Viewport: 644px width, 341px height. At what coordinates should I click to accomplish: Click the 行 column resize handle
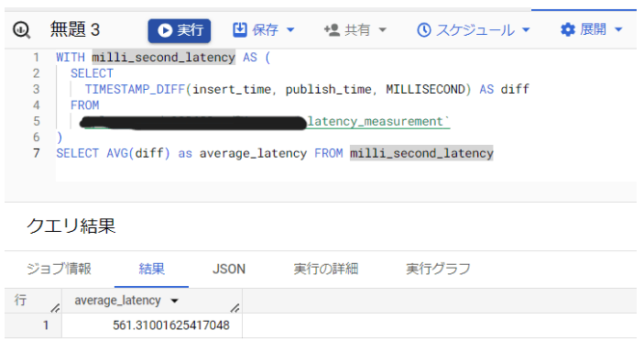click(56, 308)
